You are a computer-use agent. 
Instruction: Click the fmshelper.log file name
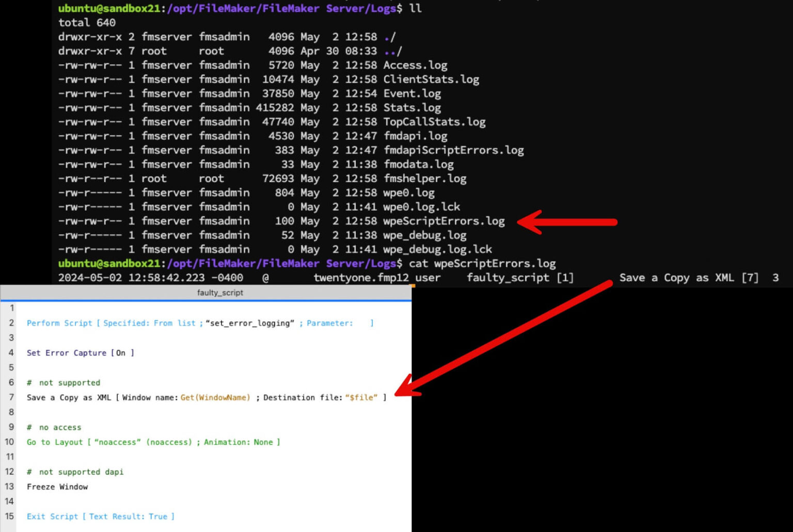click(424, 178)
